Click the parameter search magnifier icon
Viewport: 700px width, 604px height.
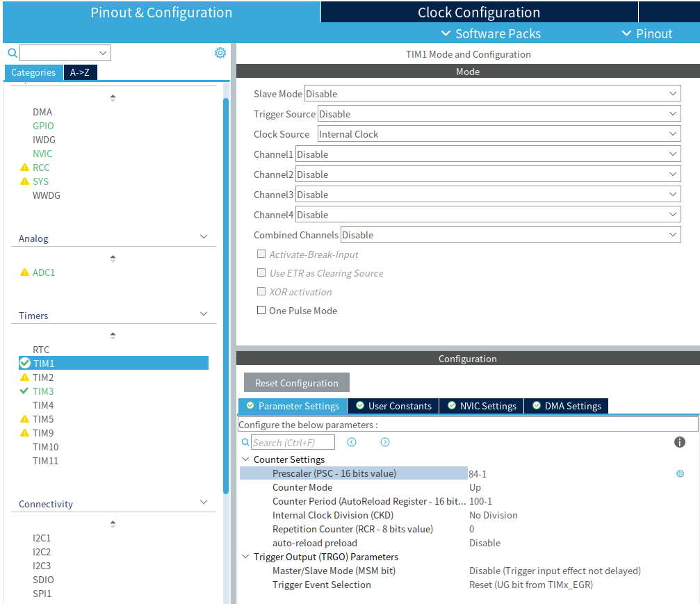click(245, 442)
